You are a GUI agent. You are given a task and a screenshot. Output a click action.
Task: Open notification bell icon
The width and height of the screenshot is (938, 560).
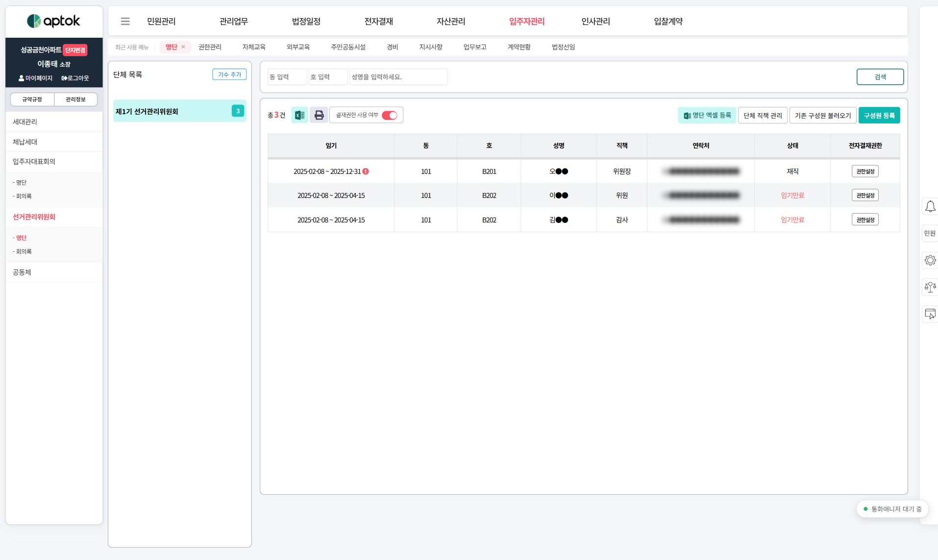coord(930,207)
